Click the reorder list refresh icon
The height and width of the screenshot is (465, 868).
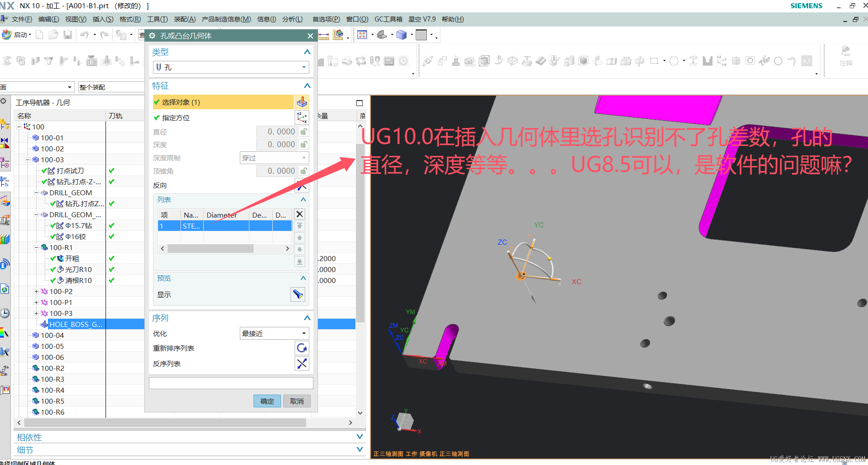[x=302, y=348]
